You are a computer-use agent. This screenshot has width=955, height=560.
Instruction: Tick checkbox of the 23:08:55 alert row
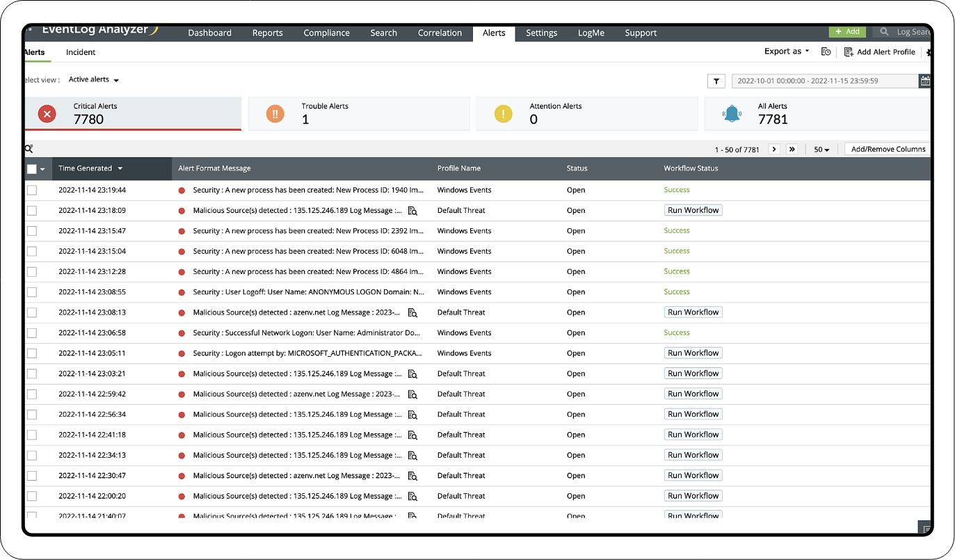click(32, 292)
